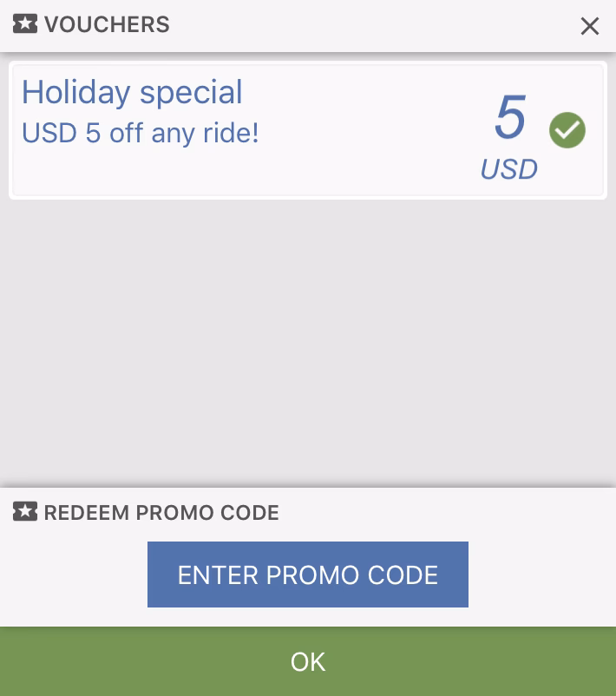Click the vouchers ticket-star icon in the header
Viewport: 616px width, 696px height.
click(x=25, y=24)
